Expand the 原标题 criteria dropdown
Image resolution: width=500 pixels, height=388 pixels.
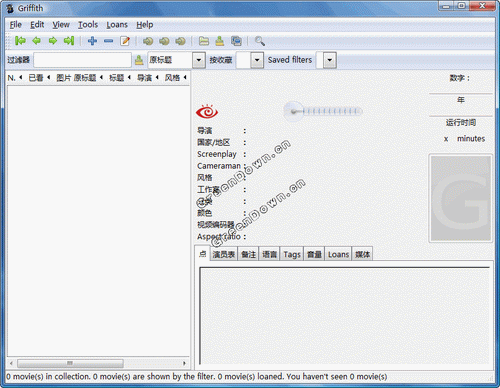(x=199, y=60)
